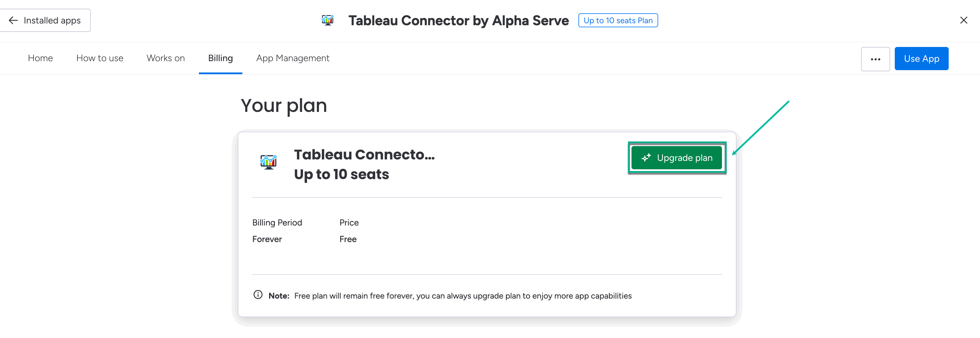This screenshot has height=338, width=980.
Task: Click the sparkle icon on Upgrade plan button
Action: pyautogui.click(x=646, y=158)
